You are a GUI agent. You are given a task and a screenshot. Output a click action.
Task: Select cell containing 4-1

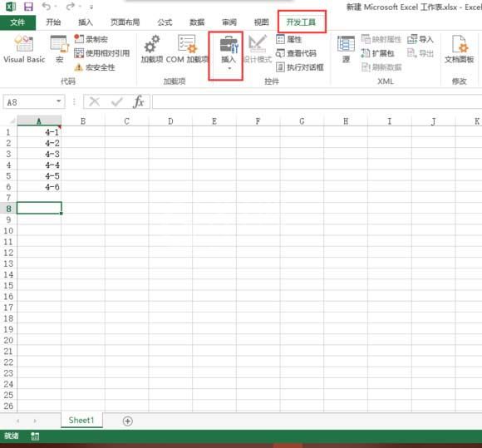pos(39,132)
